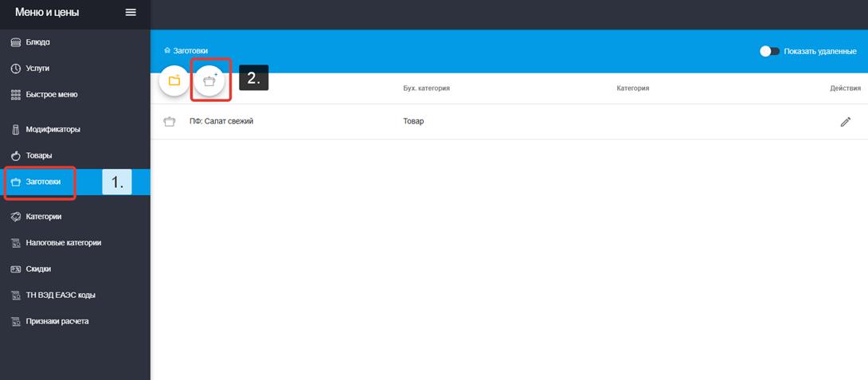Screen dimensions: 868x380
Task: Open Признаки расчета in sidebar
Action: pyautogui.click(x=57, y=322)
